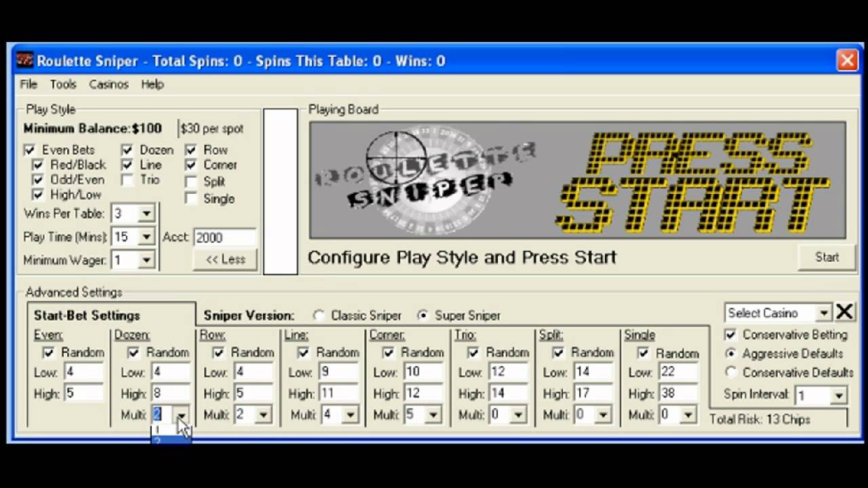Toggle the Row play style checkbox
The image size is (868, 488).
[191, 150]
